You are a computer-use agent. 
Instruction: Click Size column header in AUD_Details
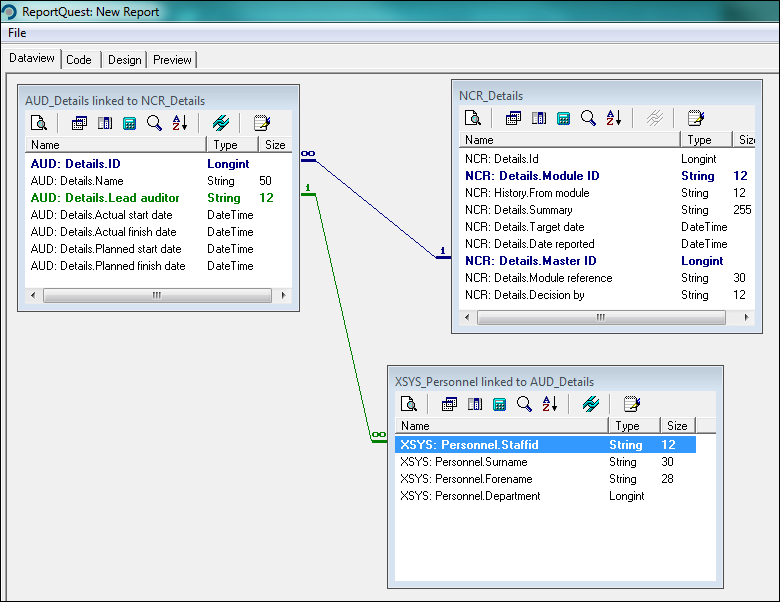click(275, 145)
